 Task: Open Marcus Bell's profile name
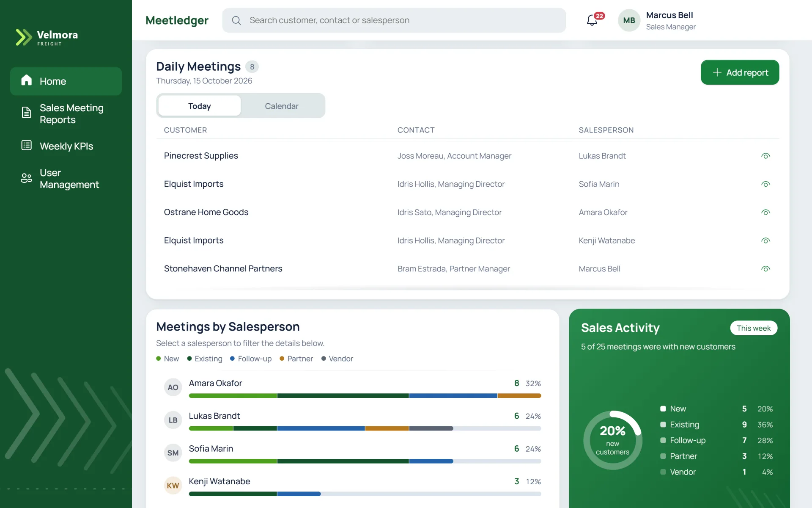pos(669,15)
